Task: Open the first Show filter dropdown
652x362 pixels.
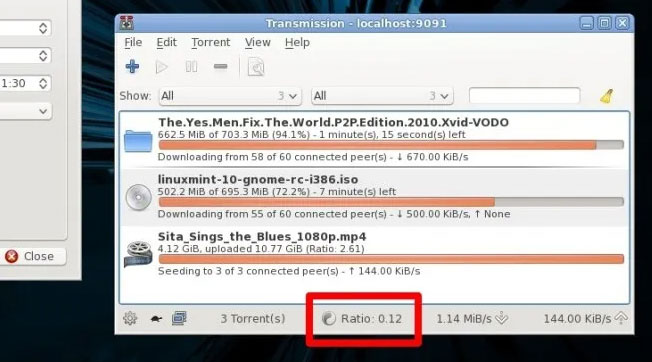Action: pyautogui.click(x=230, y=96)
